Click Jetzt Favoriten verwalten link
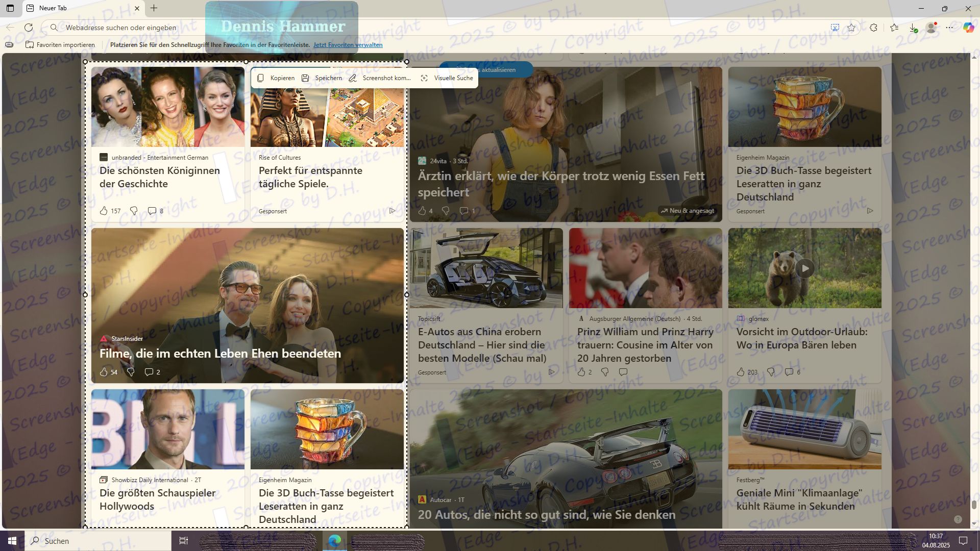 348,45
